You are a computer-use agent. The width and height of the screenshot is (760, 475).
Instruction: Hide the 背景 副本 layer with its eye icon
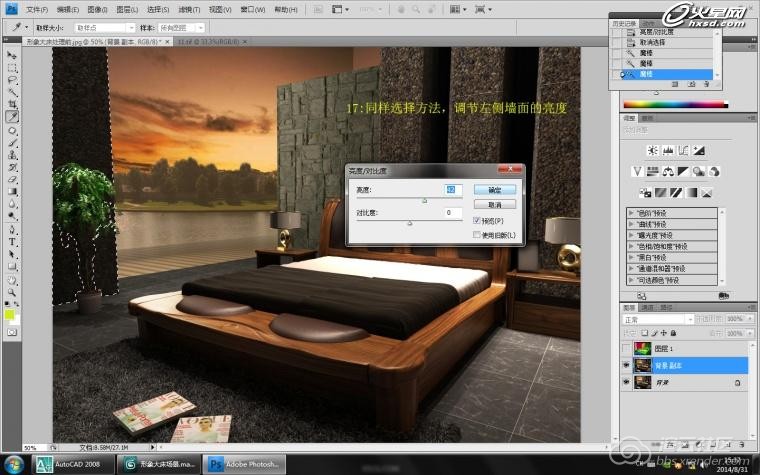tap(626, 365)
